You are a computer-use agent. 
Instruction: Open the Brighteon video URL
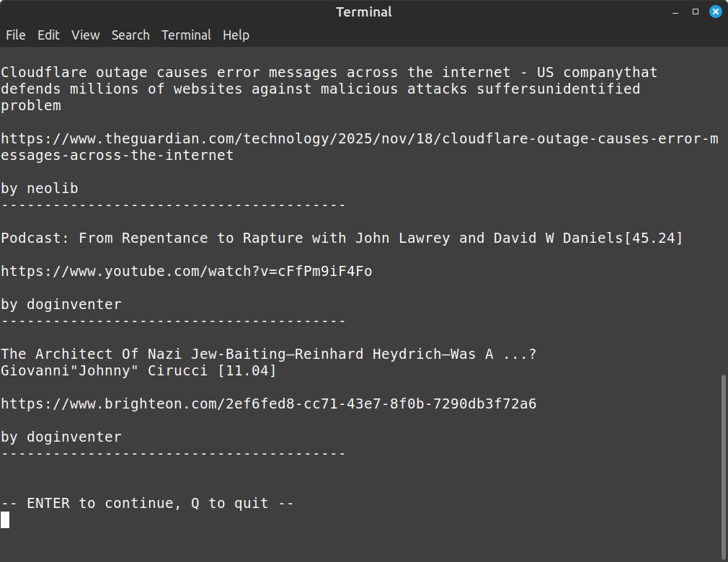tap(268, 403)
